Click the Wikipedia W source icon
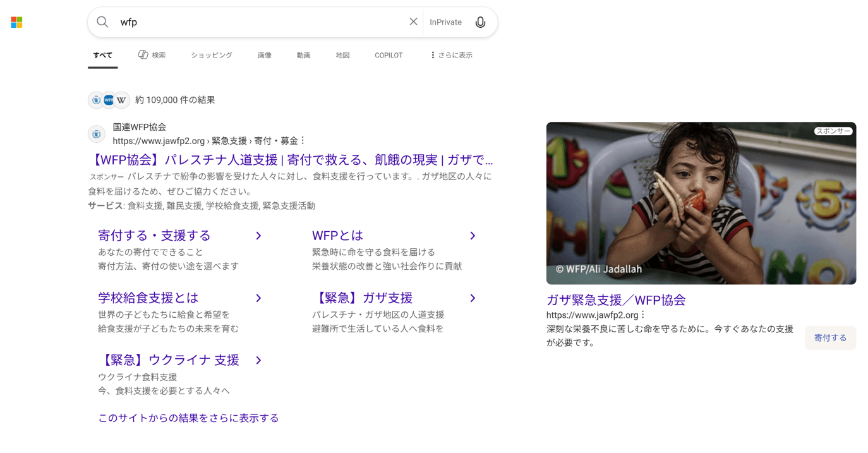Viewport: 868px width, 453px height. 121,100
